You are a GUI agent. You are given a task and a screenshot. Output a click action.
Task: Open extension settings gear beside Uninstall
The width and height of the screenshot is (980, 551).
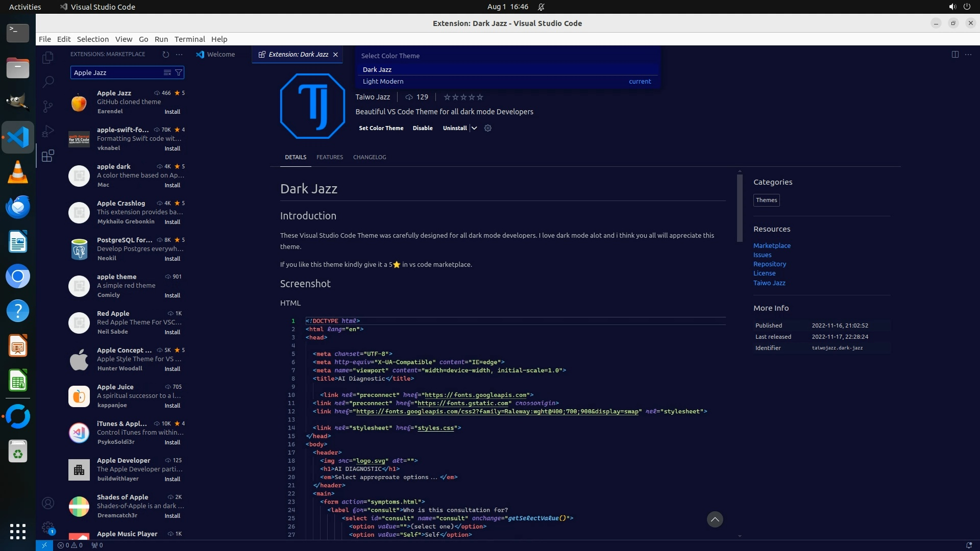(x=487, y=128)
